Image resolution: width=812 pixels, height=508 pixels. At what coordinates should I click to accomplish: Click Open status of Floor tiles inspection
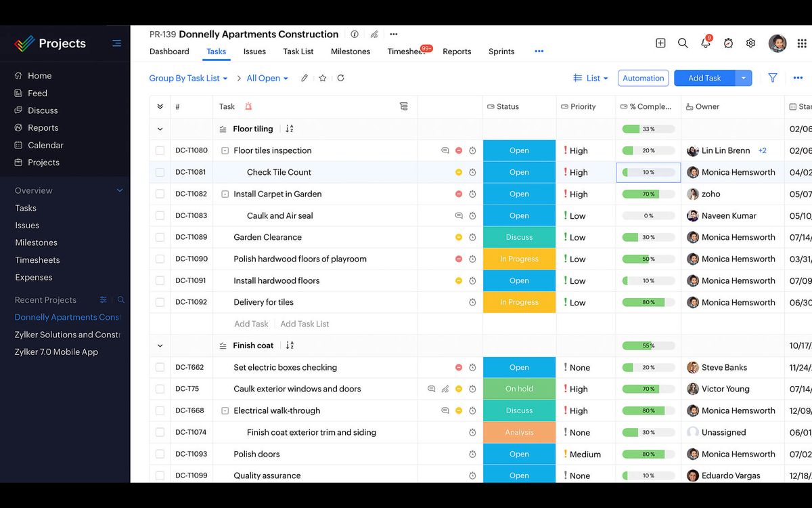[519, 150]
